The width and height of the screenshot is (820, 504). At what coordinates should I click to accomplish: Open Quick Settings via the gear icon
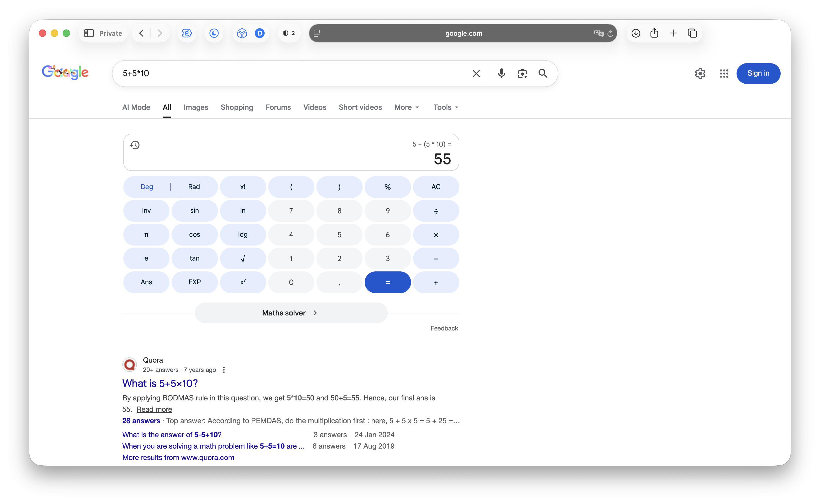pyautogui.click(x=700, y=73)
